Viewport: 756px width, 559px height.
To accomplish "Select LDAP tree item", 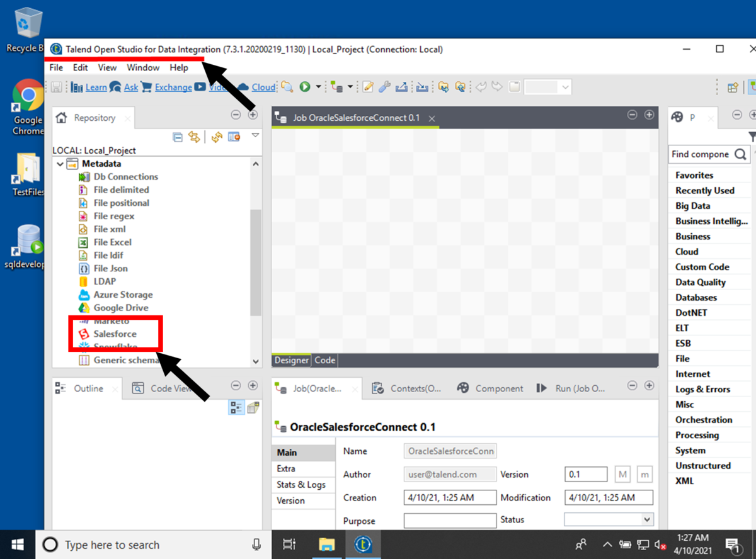I will click(x=105, y=281).
